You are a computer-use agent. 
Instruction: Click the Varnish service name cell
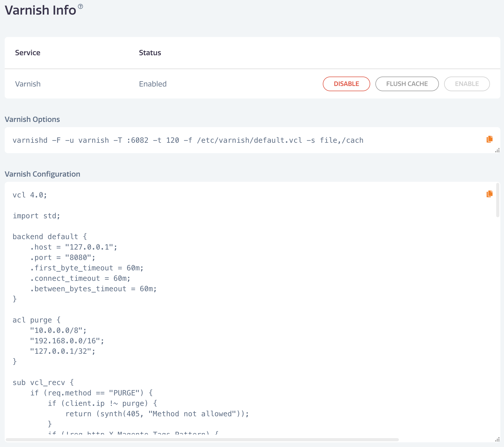point(28,84)
